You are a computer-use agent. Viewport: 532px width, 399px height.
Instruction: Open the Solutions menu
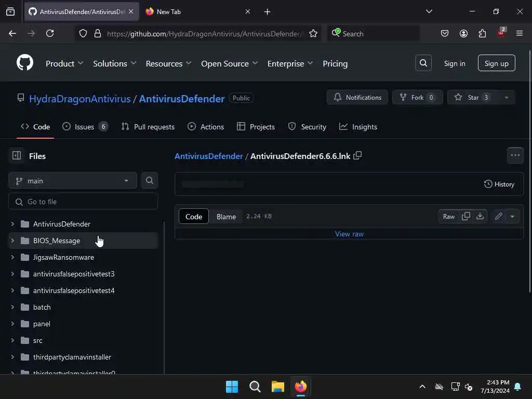tap(114, 63)
